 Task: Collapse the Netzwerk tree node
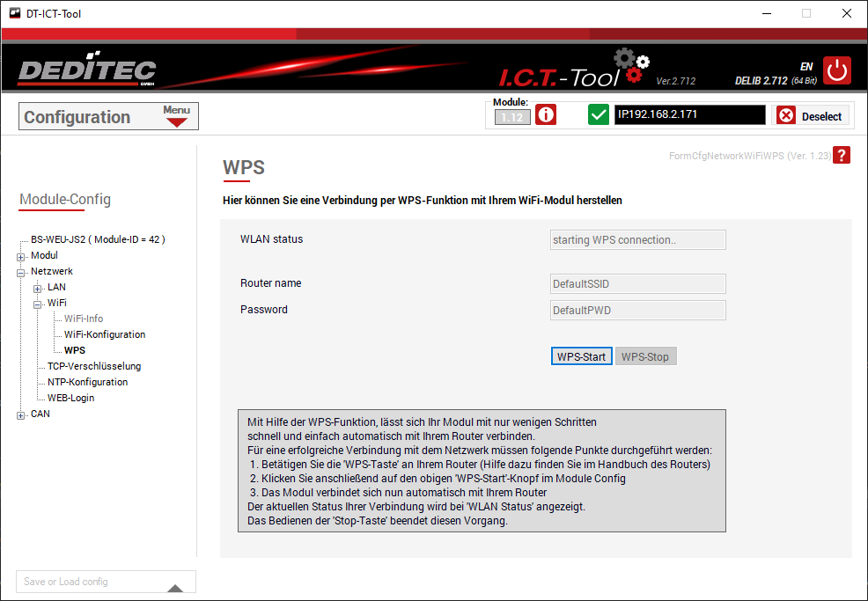(21, 272)
